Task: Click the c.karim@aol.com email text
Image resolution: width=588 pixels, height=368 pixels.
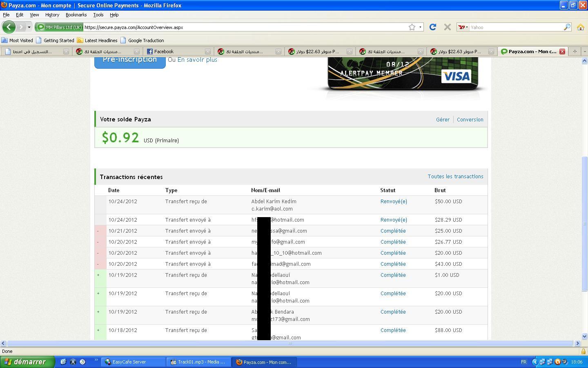Action: pyautogui.click(x=272, y=209)
